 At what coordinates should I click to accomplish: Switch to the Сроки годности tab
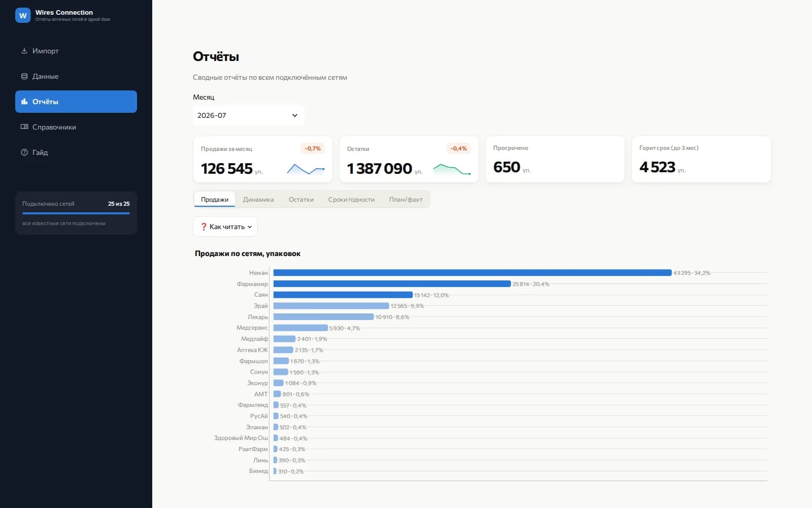click(351, 199)
